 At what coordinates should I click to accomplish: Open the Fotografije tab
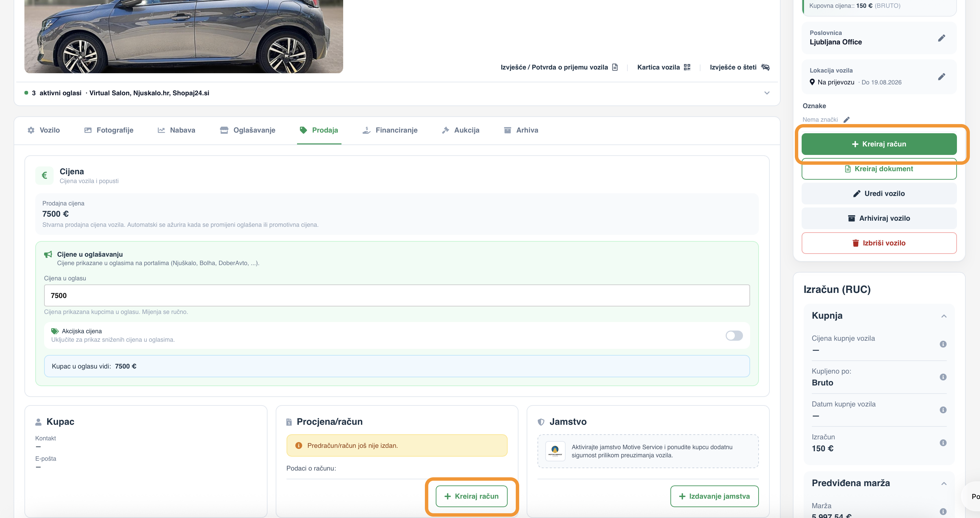tap(109, 130)
